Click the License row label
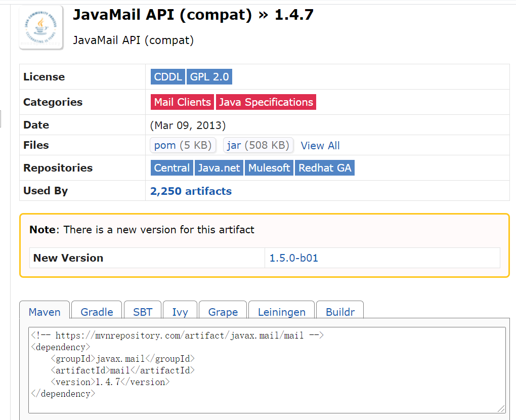 (x=44, y=77)
